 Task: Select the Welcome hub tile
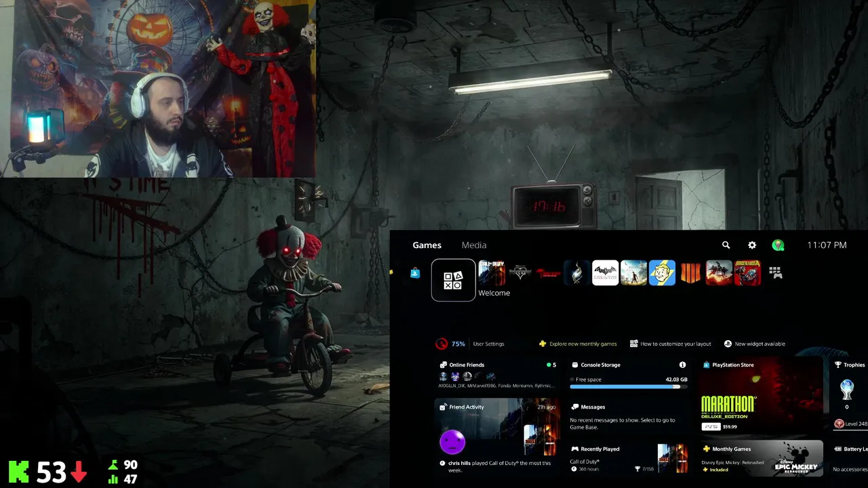(453, 280)
